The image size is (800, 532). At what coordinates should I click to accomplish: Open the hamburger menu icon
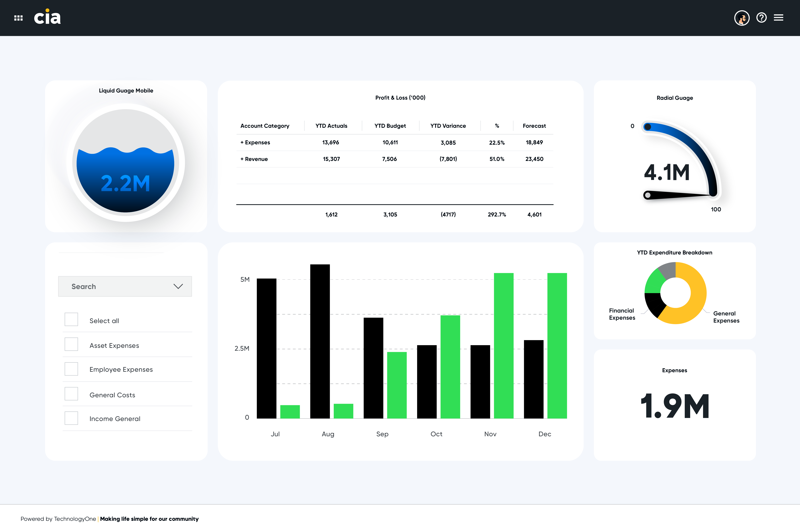tap(779, 18)
